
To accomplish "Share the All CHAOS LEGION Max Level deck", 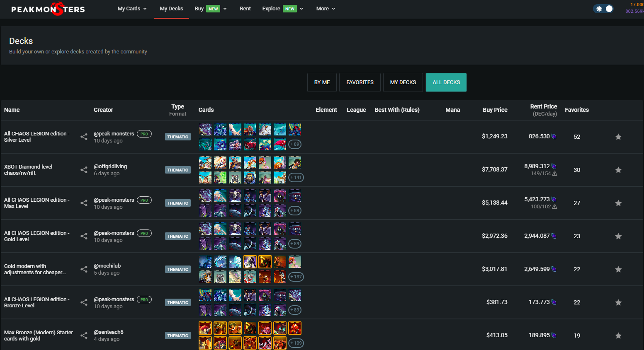I will point(84,203).
